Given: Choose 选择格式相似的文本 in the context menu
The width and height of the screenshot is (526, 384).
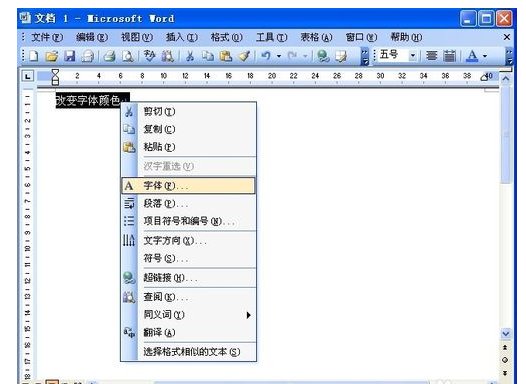Looking at the screenshot, I should pyautogui.click(x=189, y=352).
